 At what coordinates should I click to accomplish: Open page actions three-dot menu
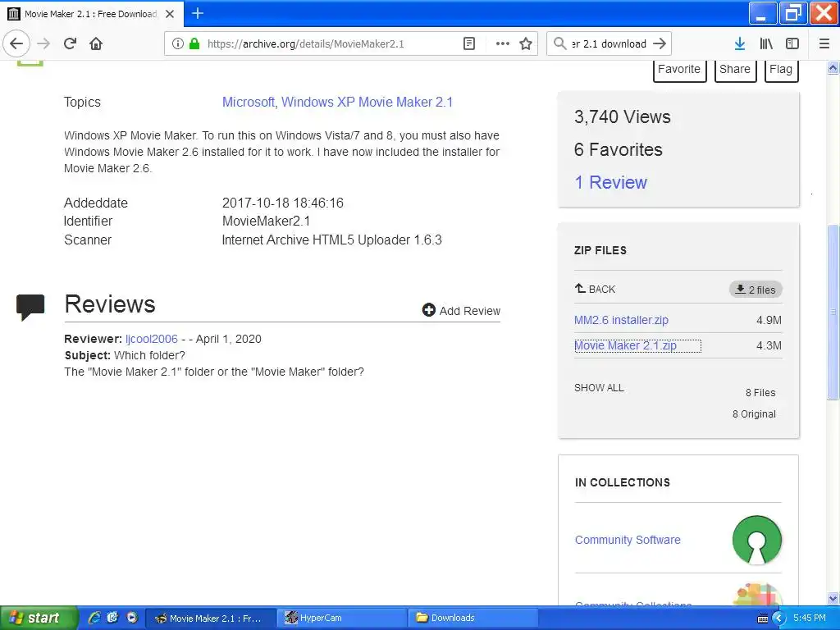click(503, 43)
